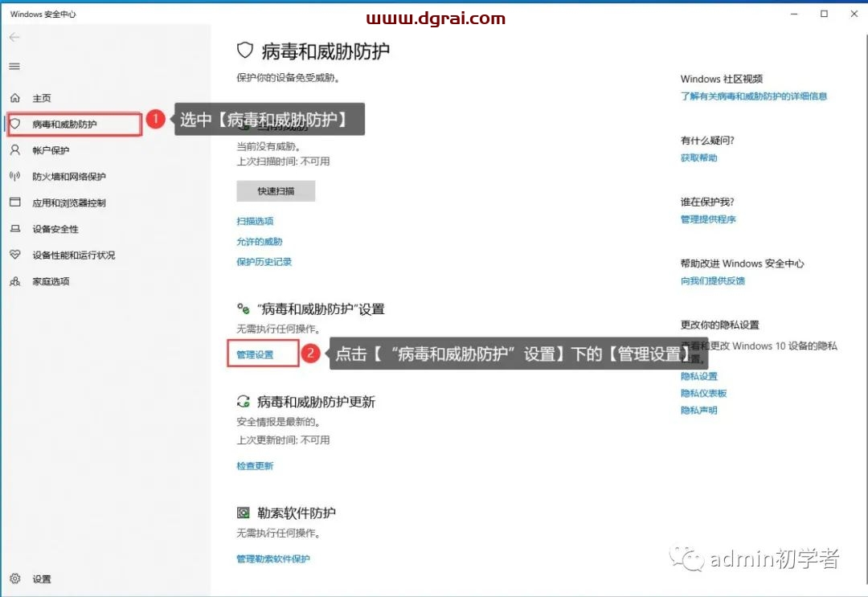Click the 管理提供程序 link

click(x=708, y=219)
